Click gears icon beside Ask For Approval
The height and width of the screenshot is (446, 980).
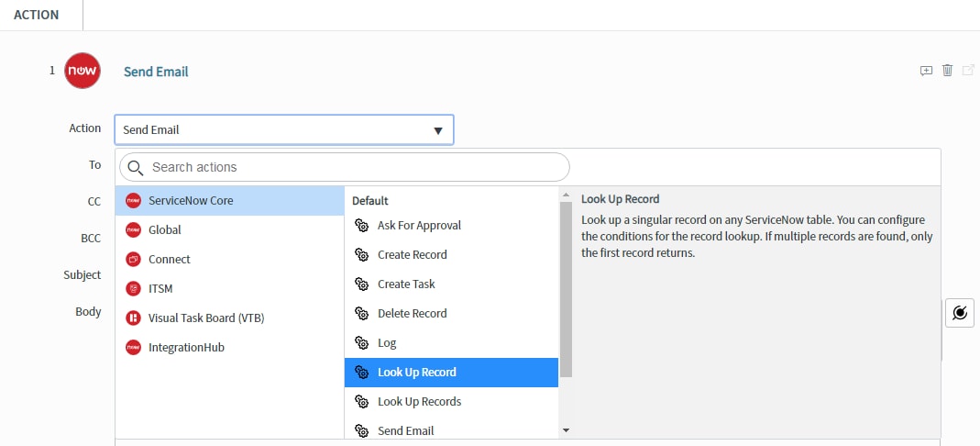tap(361, 225)
